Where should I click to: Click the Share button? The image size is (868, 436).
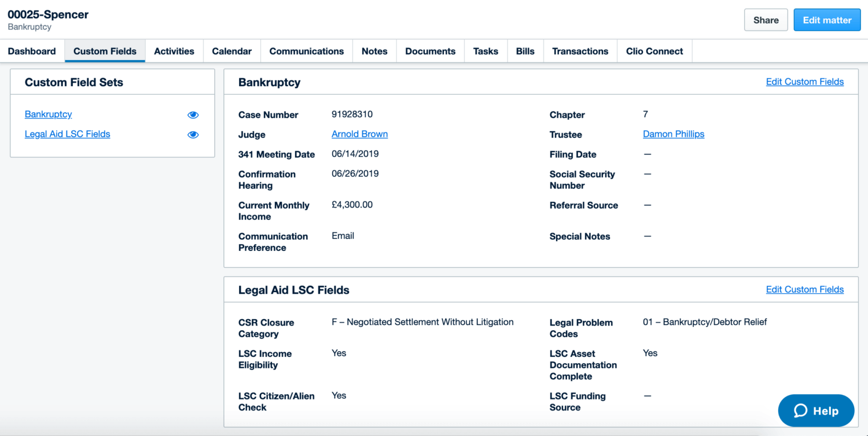766,19
